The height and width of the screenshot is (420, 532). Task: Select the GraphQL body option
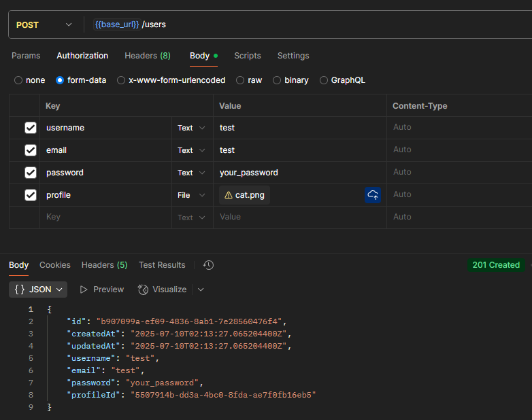[x=324, y=80]
